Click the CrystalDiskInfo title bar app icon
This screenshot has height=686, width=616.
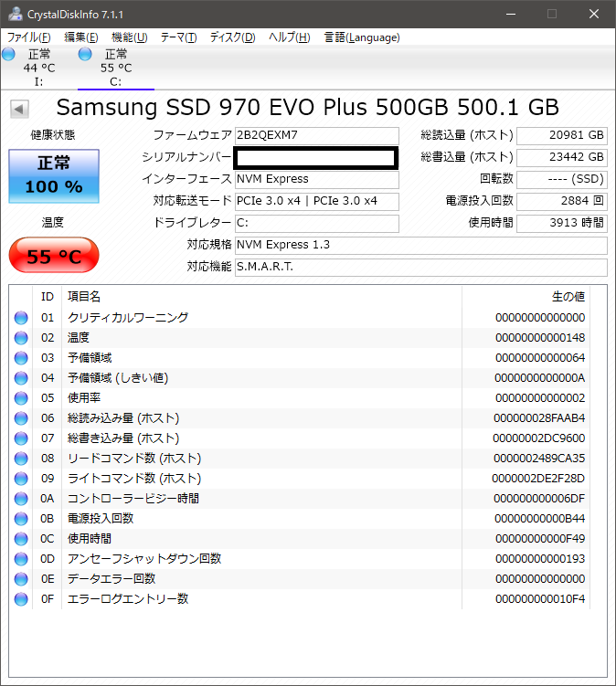(16, 14)
